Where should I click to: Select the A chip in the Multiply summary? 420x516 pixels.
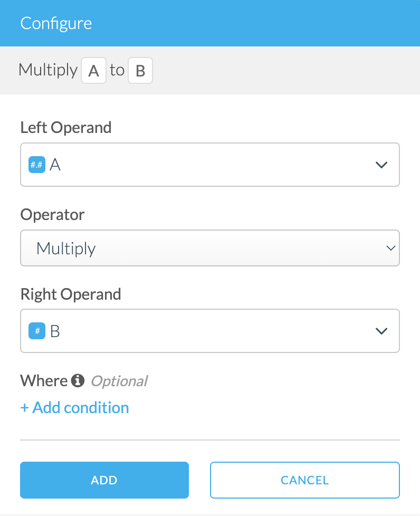[x=93, y=70]
